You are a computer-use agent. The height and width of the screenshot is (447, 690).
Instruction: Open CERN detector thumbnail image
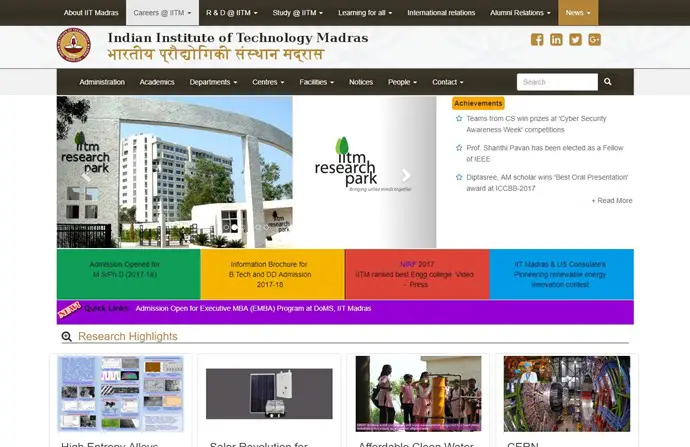(x=567, y=394)
